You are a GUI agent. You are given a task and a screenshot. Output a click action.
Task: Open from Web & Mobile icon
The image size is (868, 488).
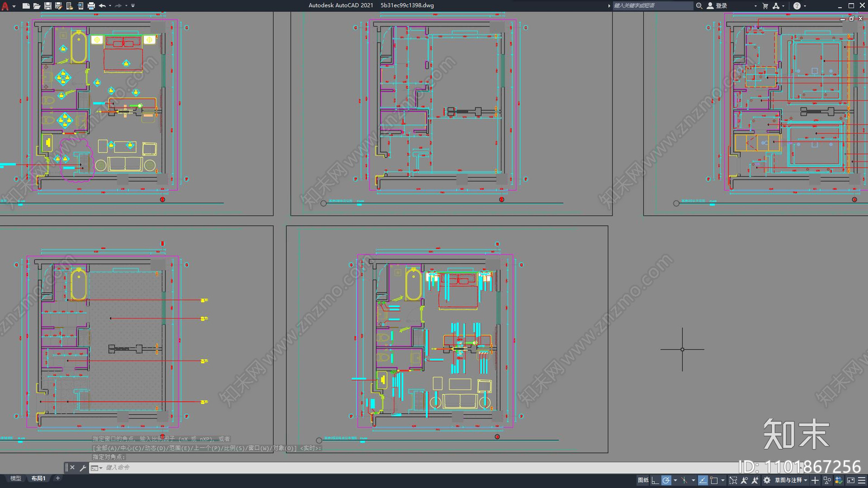pyautogui.click(x=69, y=6)
